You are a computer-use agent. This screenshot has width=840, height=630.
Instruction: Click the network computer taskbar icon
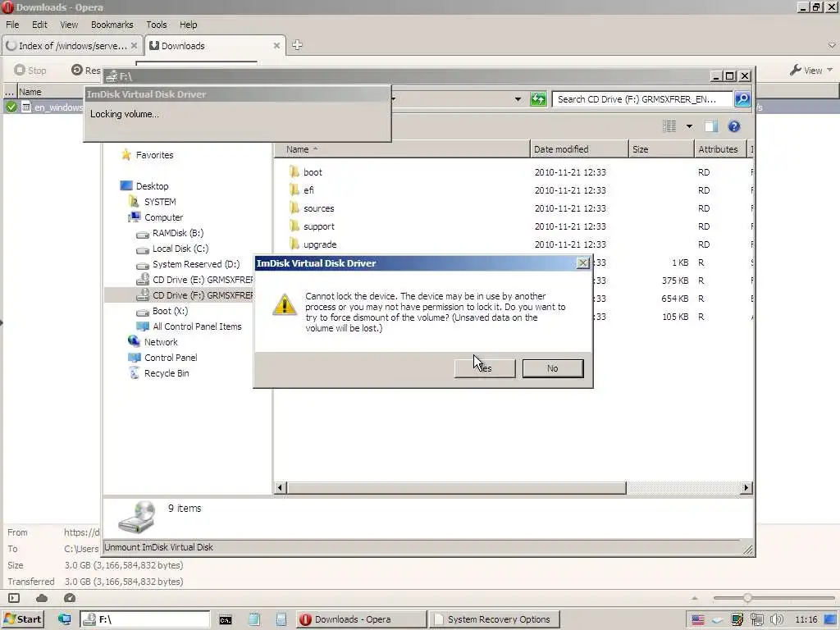pyautogui.click(x=65, y=619)
